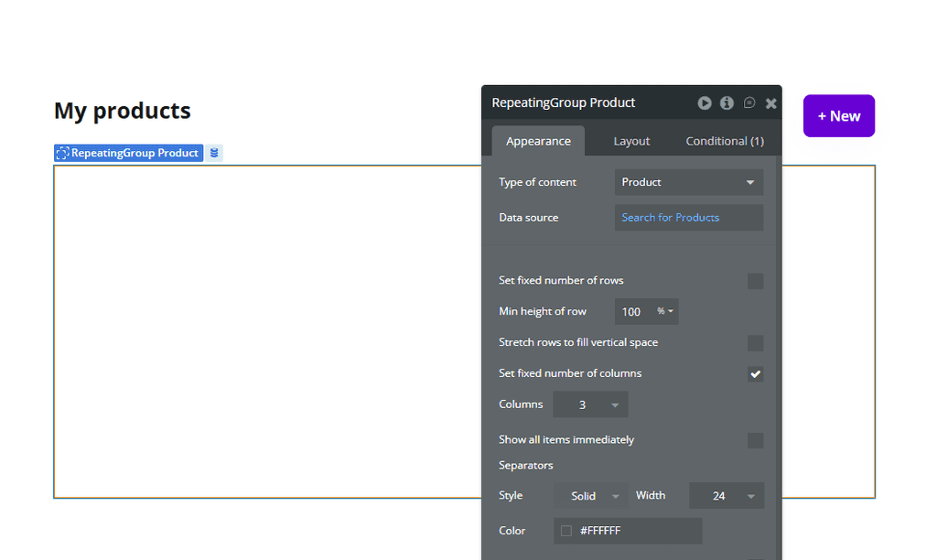
Task: Enable Set fixed number of rows checkbox
Action: [x=755, y=281]
